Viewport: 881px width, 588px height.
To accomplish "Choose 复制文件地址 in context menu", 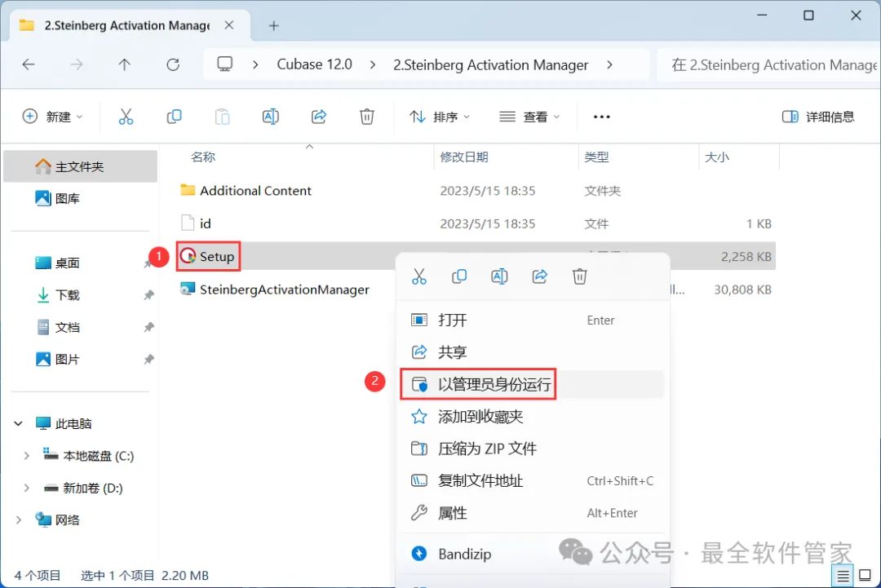I will 532,480.
